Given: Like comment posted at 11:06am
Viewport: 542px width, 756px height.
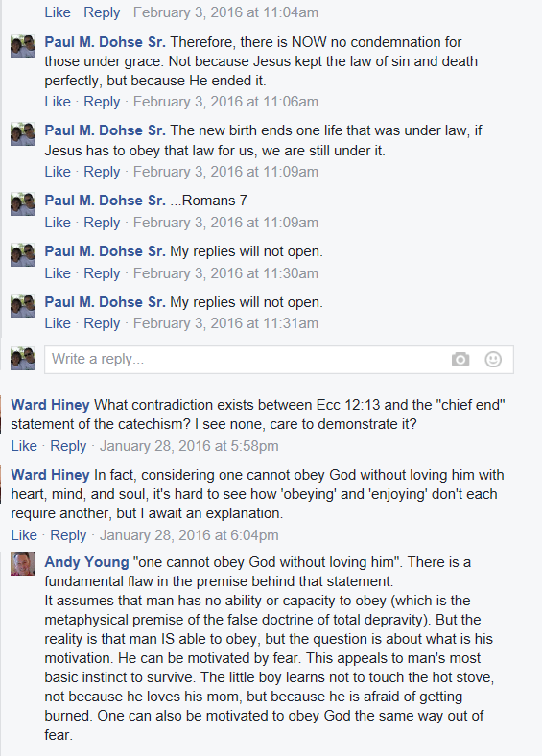Looking at the screenshot, I should coord(58,102).
